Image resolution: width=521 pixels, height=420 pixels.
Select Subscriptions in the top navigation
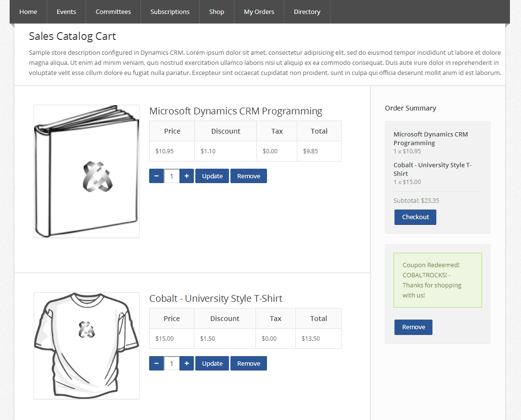170,12
